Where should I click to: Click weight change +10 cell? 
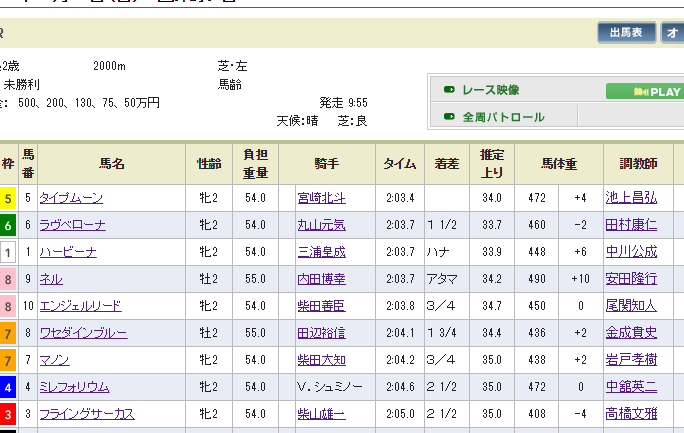(x=581, y=279)
